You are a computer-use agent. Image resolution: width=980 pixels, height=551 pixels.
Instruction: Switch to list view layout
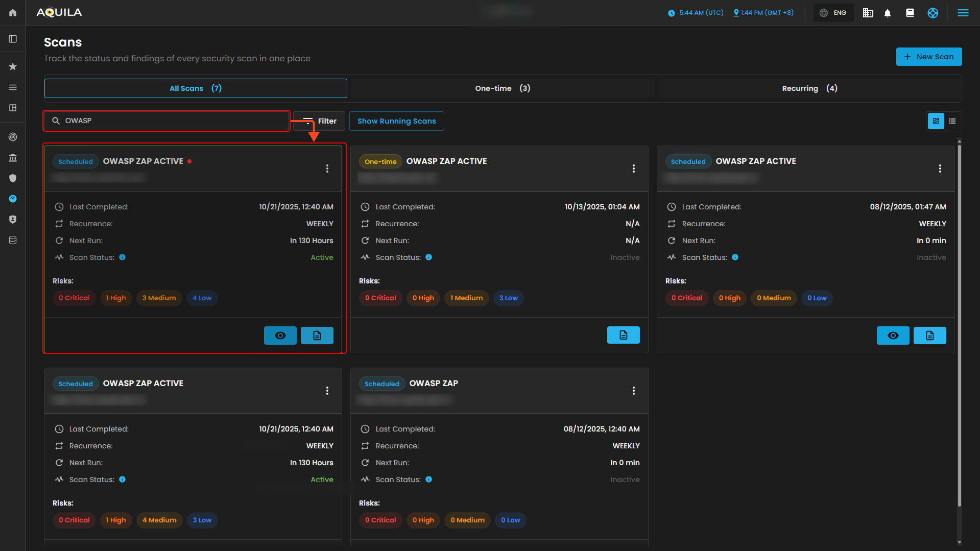[x=952, y=121]
